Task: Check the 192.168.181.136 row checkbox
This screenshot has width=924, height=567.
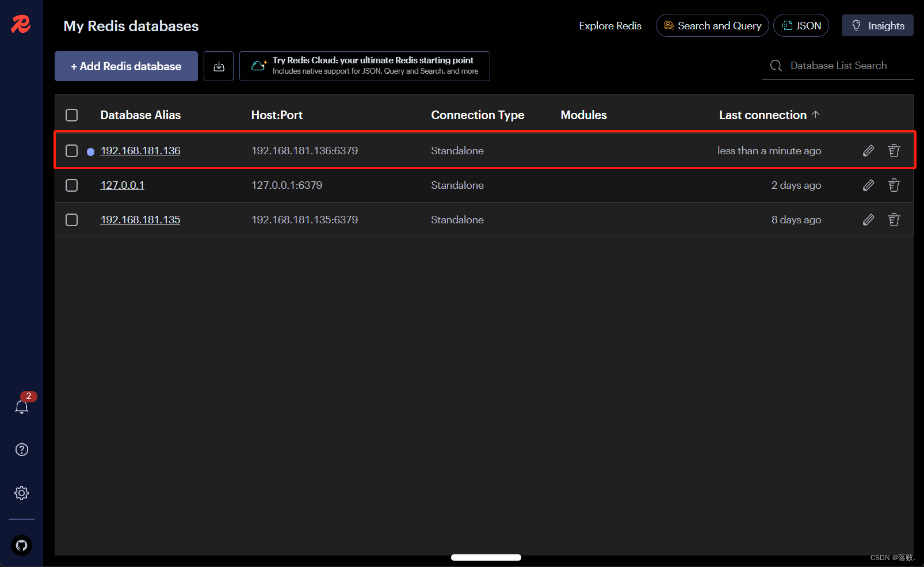Action: point(72,151)
